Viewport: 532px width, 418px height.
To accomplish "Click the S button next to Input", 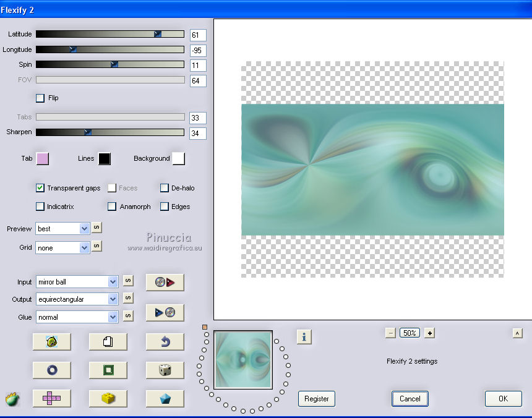I will pyautogui.click(x=128, y=280).
